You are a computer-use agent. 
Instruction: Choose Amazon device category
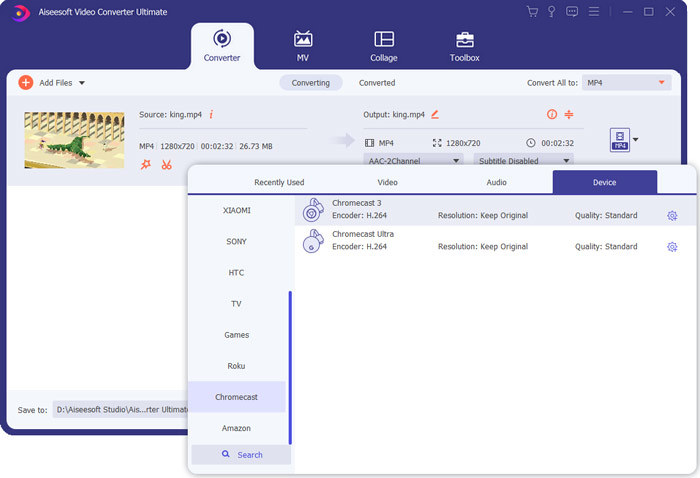click(237, 428)
